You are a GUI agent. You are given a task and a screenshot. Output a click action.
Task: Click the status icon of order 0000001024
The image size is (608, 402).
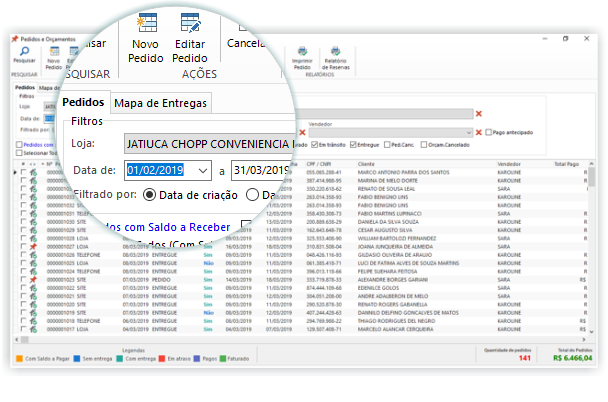33,271
